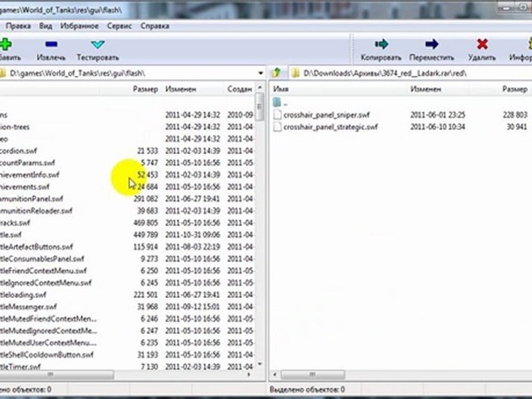
Task: Go up one folder in right panel
Action: pos(277,73)
